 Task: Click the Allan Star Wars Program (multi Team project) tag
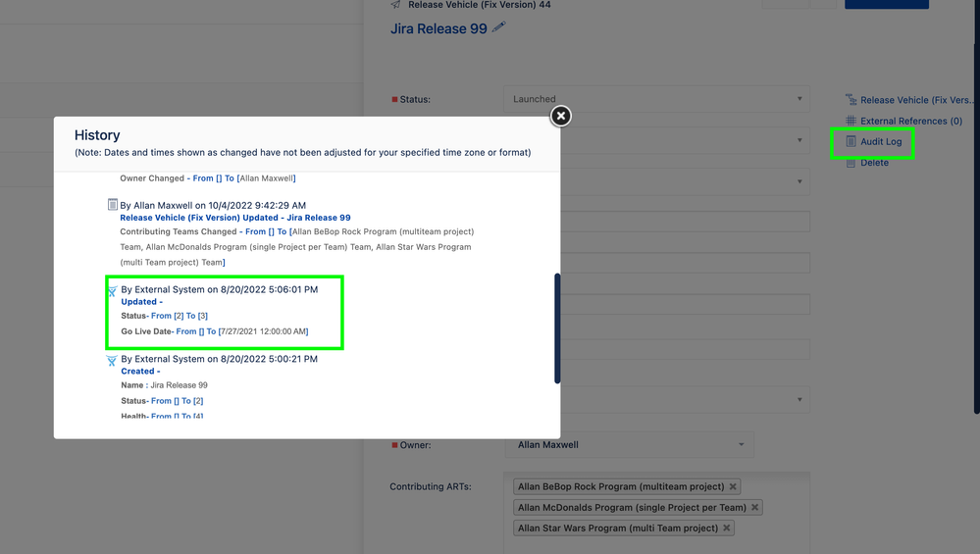tap(624, 528)
